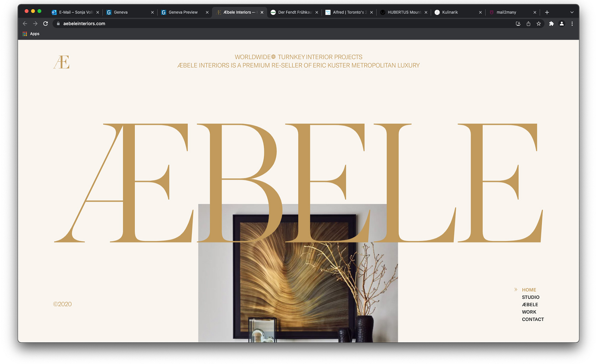The width and height of the screenshot is (597, 364).
Task: Click the small Æ logo at top left
Action: (x=61, y=62)
